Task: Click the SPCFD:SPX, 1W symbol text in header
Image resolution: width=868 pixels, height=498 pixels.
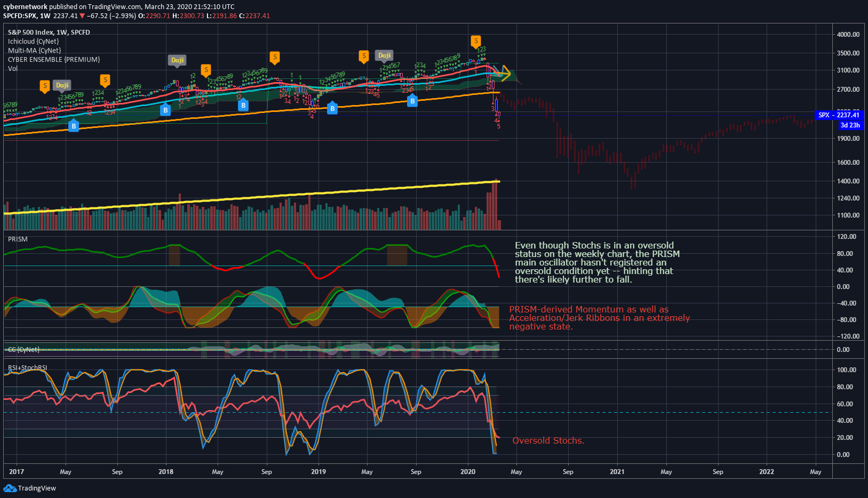Action: (x=27, y=16)
